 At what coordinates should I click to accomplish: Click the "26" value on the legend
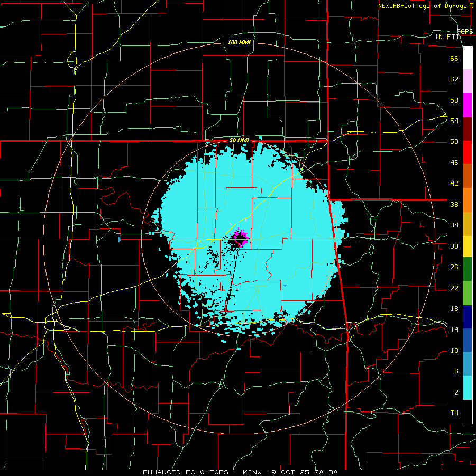click(454, 267)
